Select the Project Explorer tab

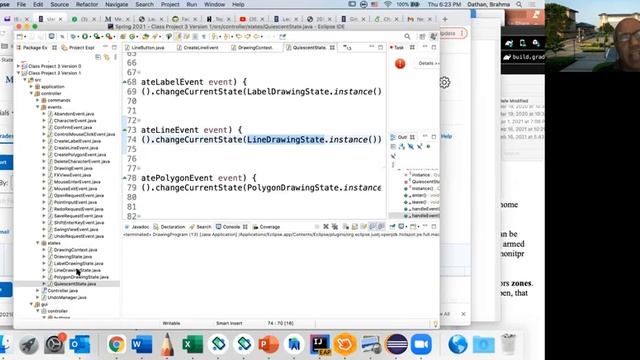[78, 48]
